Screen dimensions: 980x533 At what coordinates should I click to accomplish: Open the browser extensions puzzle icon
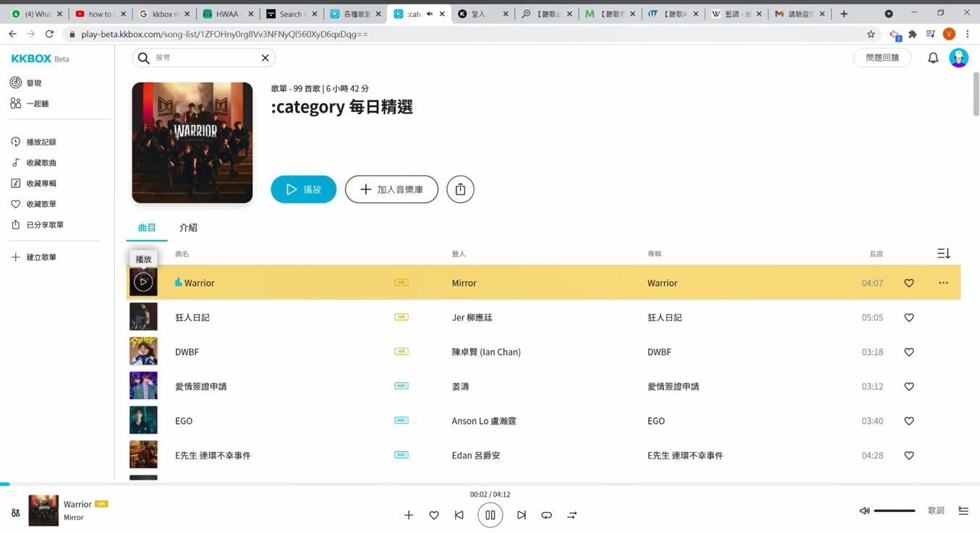(913, 34)
